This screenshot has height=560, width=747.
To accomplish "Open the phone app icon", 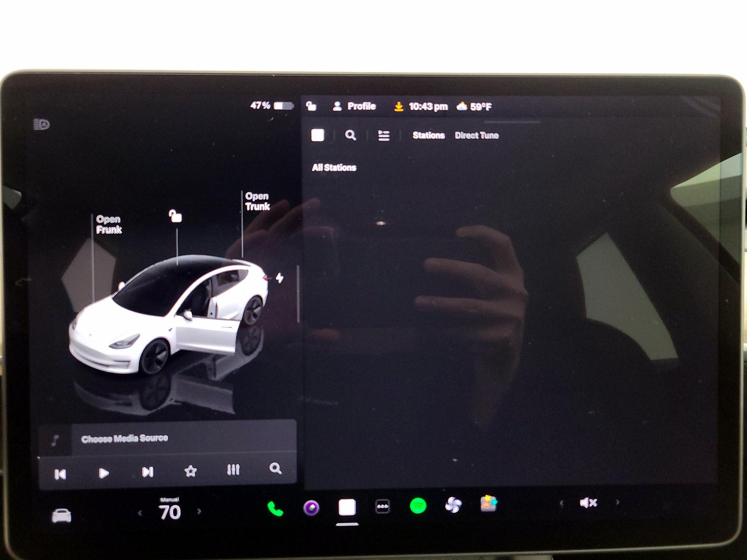I will (275, 506).
